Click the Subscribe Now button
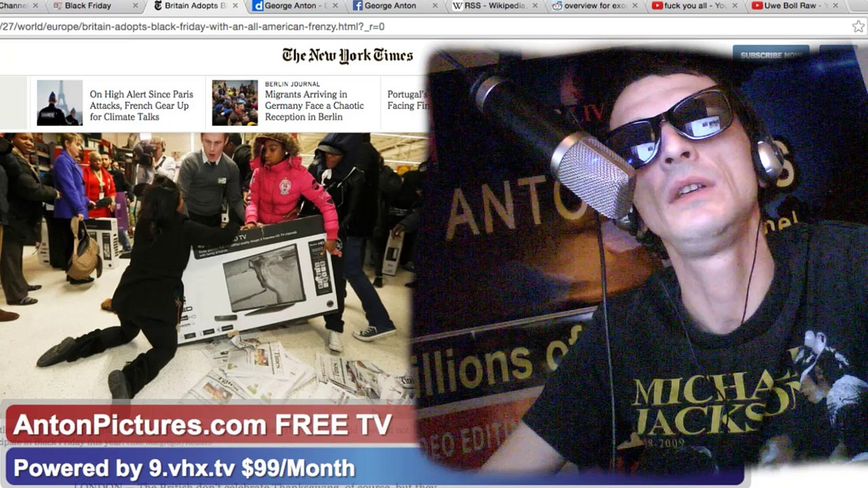 (771, 55)
